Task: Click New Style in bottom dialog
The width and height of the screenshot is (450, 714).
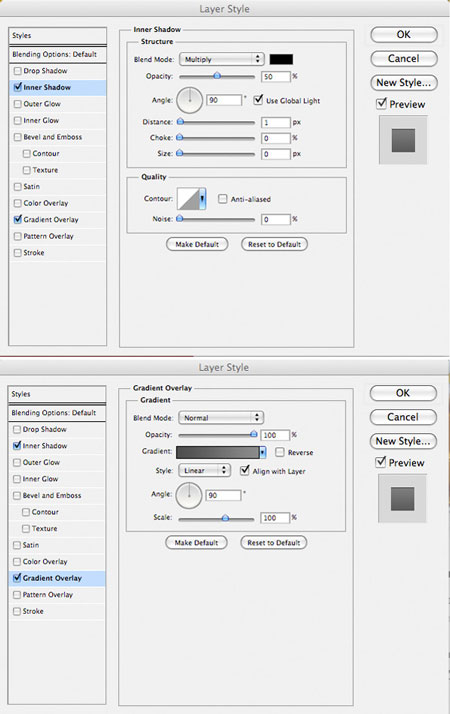Action: click(x=403, y=441)
